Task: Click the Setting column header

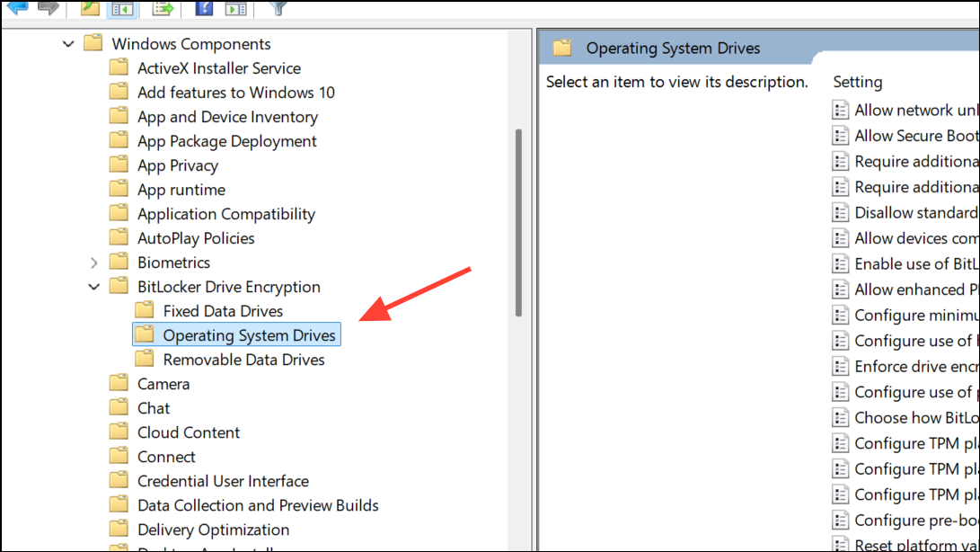Action: (x=858, y=82)
